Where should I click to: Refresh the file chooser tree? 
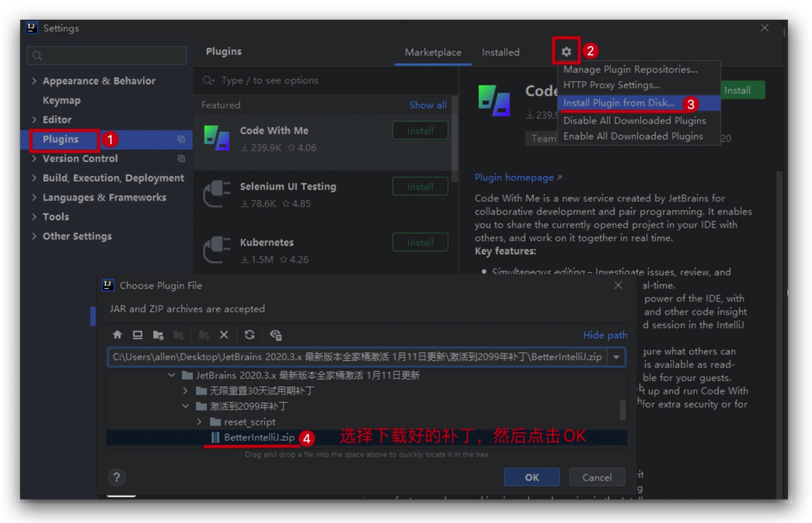pos(249,335)
